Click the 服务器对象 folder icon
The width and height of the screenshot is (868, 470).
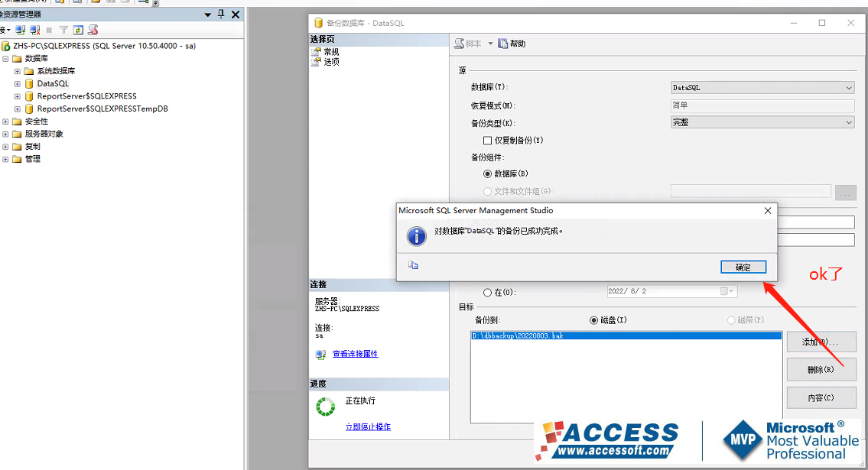17,135
